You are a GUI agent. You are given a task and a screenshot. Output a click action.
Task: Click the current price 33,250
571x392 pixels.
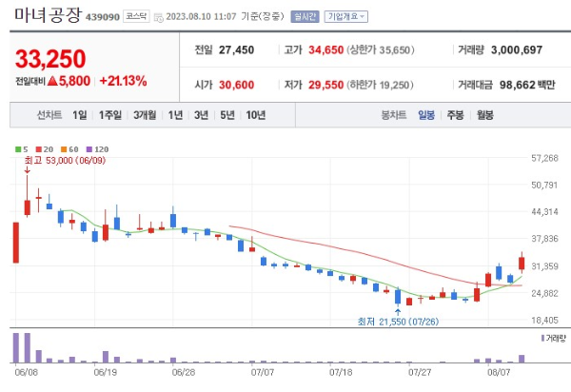coord(50,59)
